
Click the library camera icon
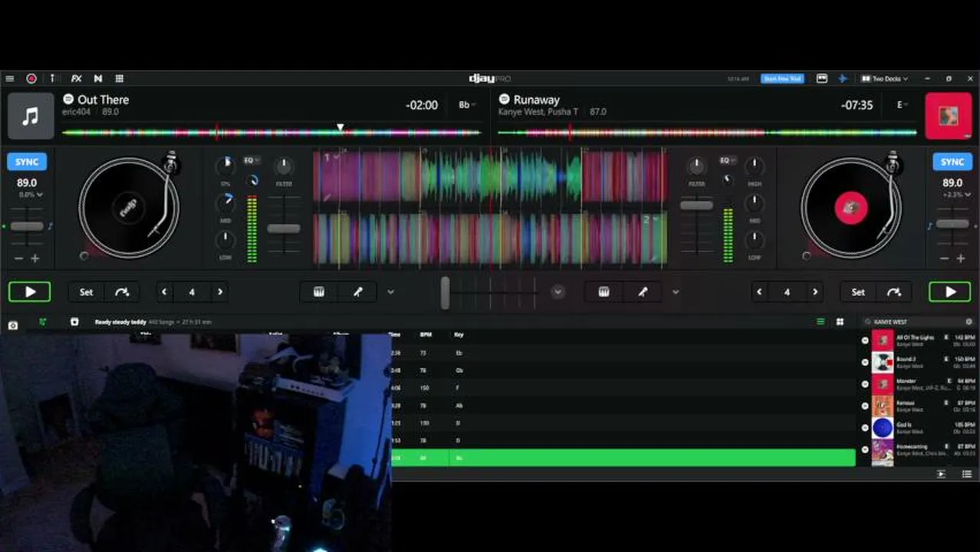coord(13,325)
